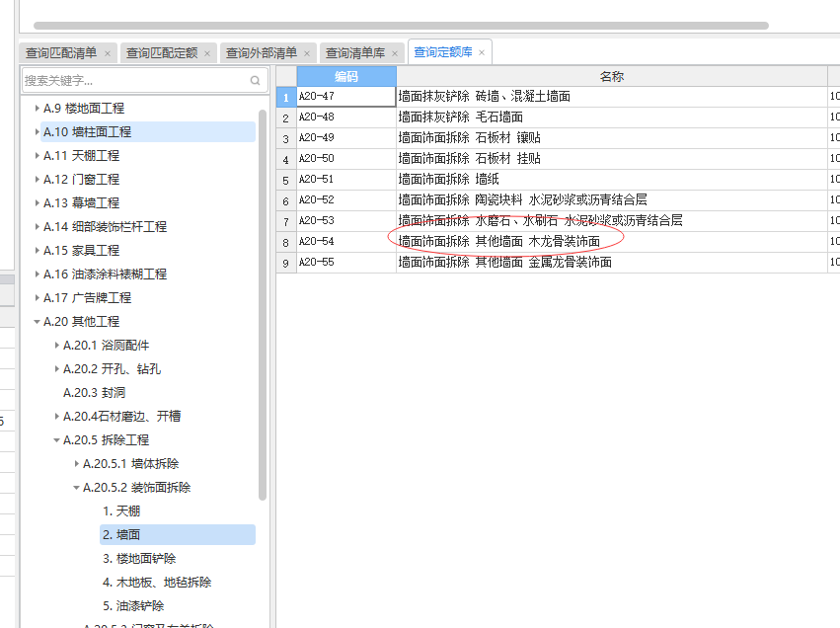The image size is (840, 628).
Task: Expand A.17 广告牌工程 arrow
Action: pyautogui.click(x=37, y=297)
